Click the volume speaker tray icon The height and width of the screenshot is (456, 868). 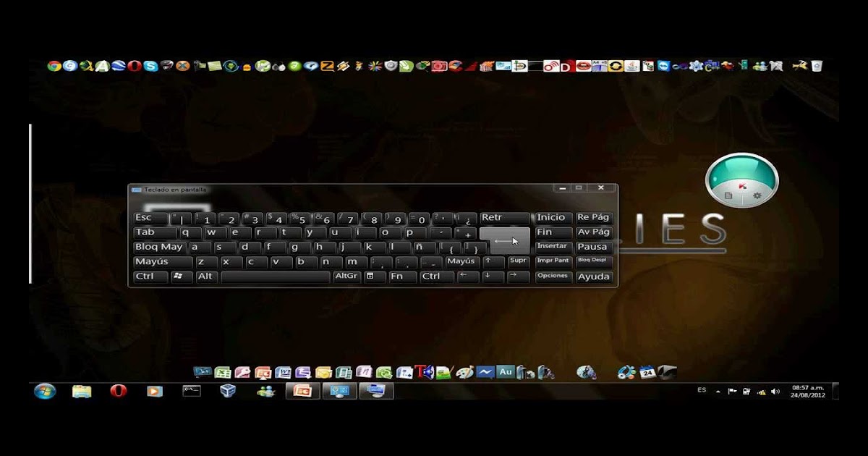775,392
